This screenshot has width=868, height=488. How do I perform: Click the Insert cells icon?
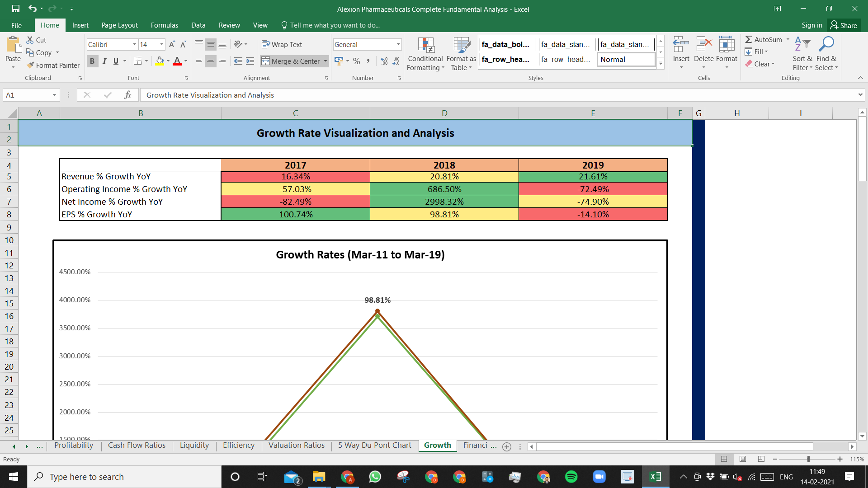tap(681, 44)
